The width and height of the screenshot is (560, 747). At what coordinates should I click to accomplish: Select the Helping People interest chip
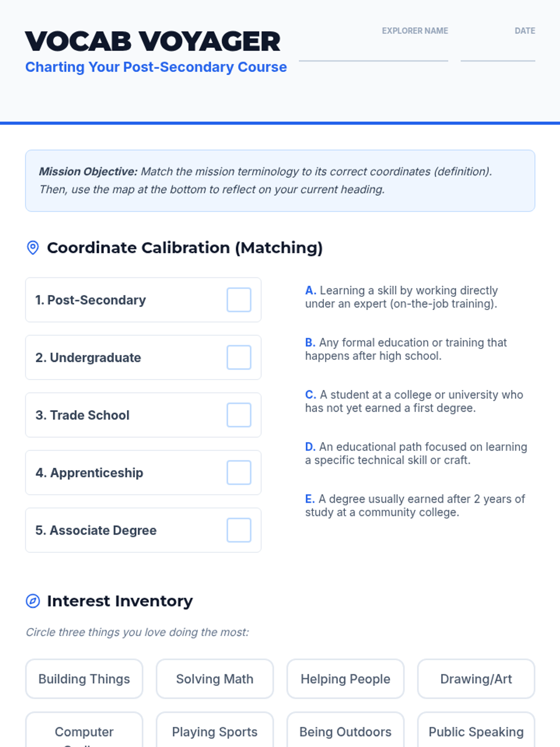pyautogui.click(x=345, y=679)
